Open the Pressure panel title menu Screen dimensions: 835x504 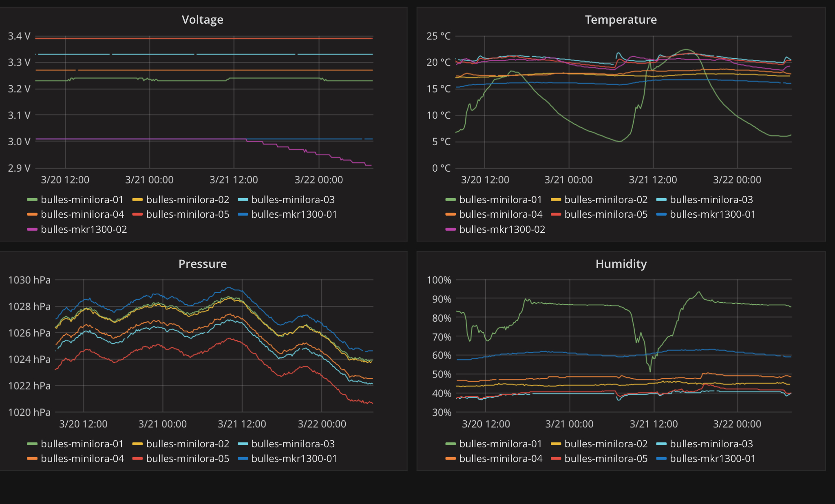[202, 264]
